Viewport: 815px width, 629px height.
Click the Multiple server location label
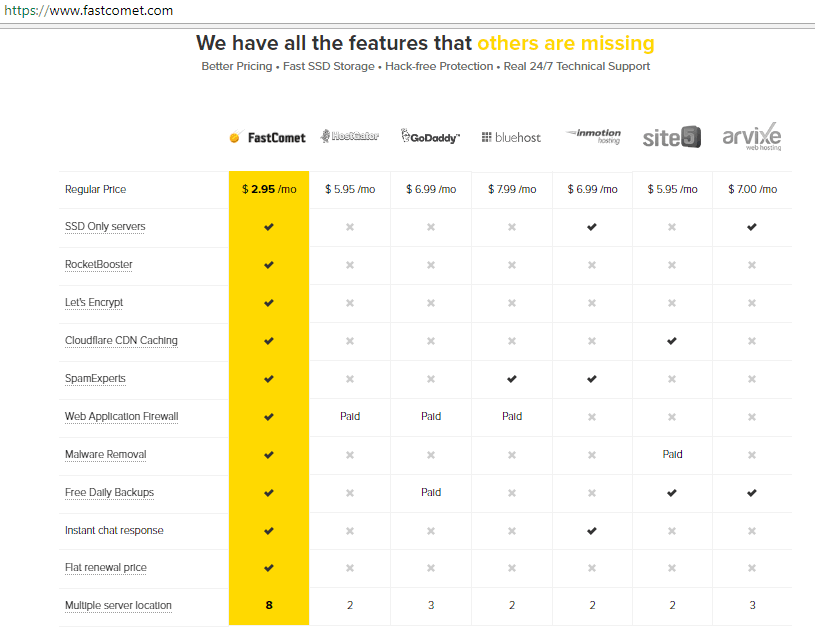[118, 606]
